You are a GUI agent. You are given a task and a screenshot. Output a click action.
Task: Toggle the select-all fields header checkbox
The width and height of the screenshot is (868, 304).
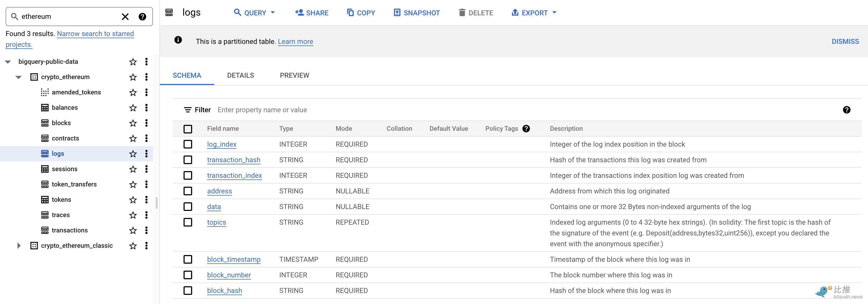[188, 129]
